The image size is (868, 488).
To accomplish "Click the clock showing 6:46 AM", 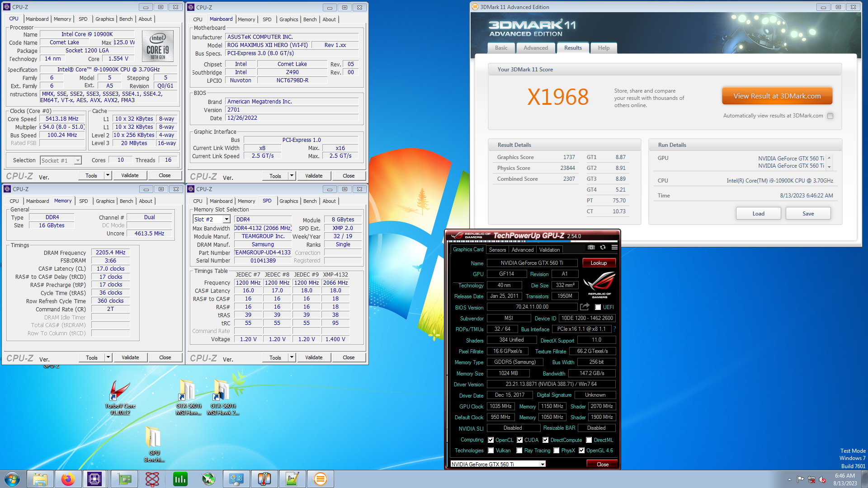I will point(845,476).
